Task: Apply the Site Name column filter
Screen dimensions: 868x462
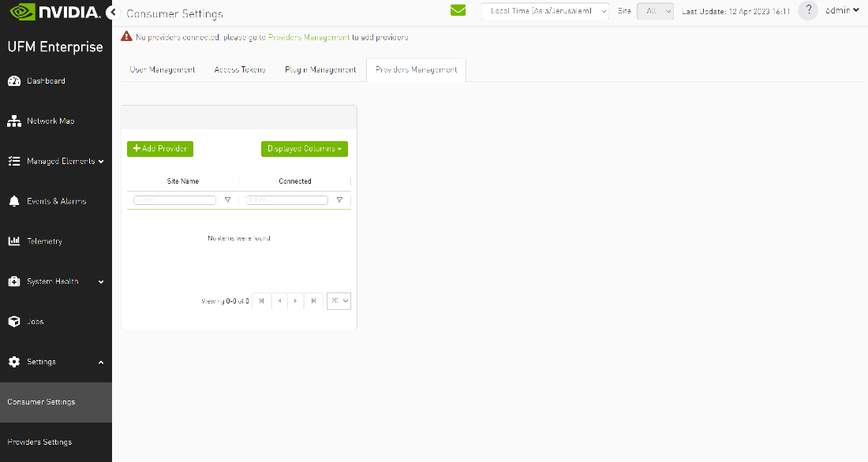Action: (x=228, y=199)
